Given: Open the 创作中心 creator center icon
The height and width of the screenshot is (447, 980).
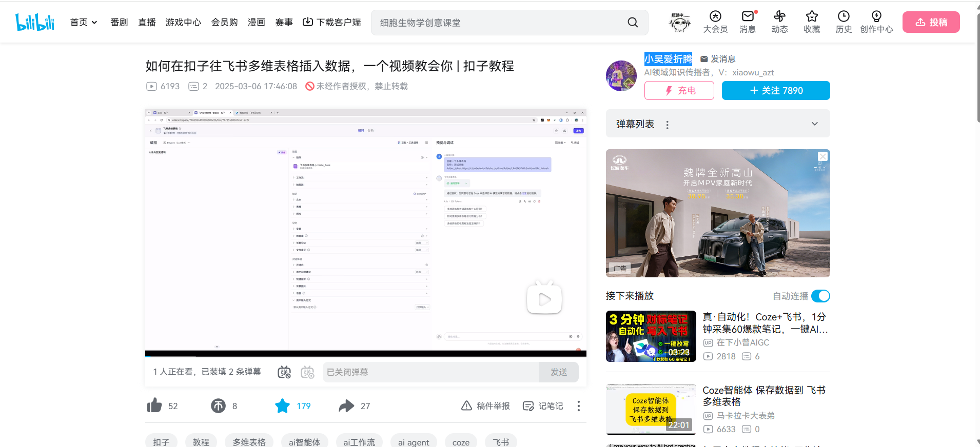Looking at the screenshot, I should (x=876, y=22).
